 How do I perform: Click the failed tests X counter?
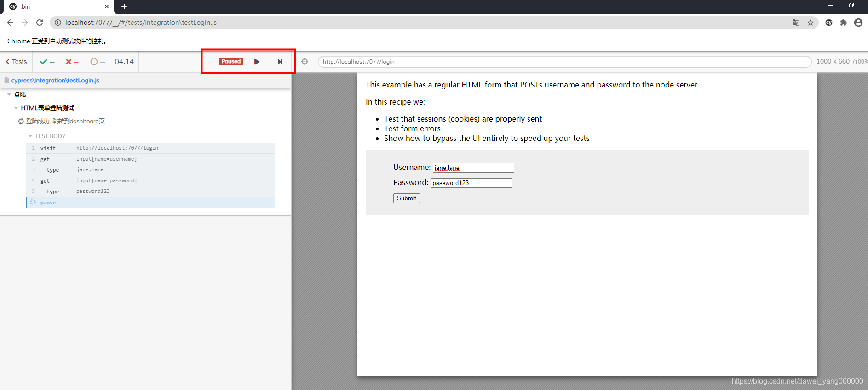tap(72, 62)
